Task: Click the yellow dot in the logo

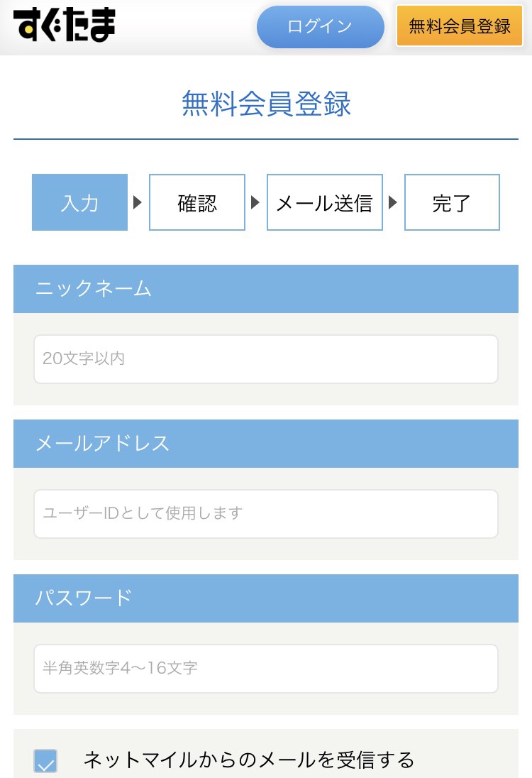Action: pos(30,29)
